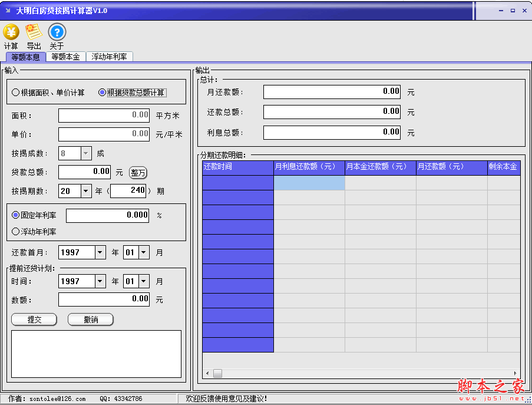Click the horizontal scrollbar thumb

click(x=217, y=373)
